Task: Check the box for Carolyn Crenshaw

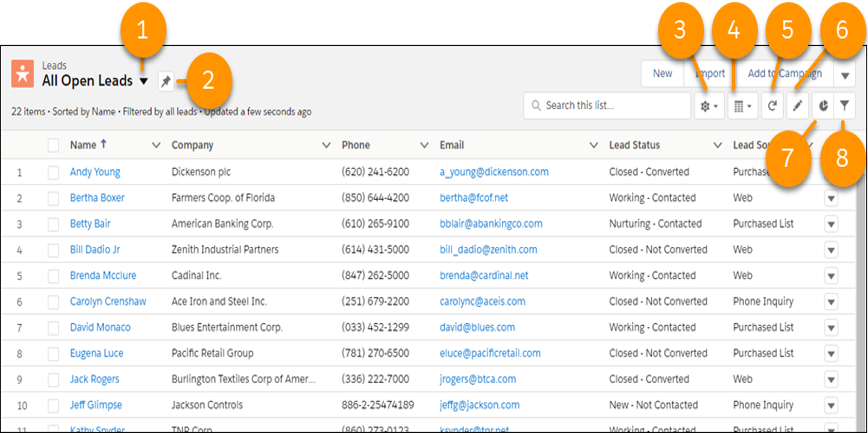Action: (x=53, y=302)
